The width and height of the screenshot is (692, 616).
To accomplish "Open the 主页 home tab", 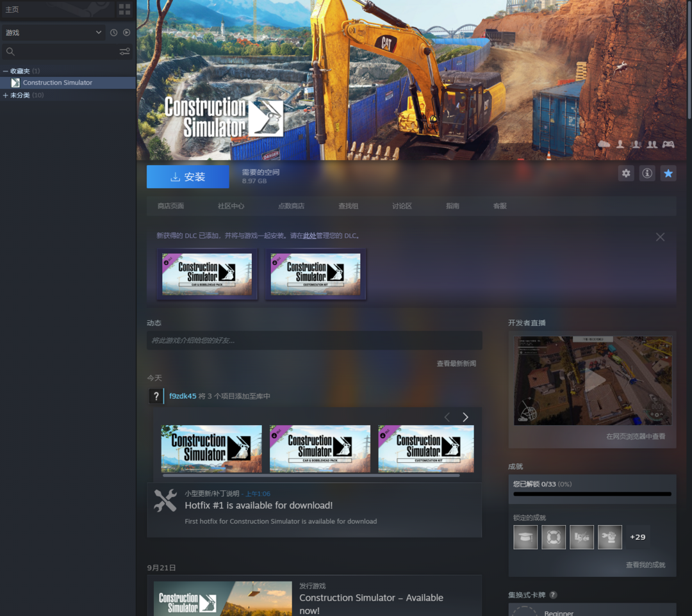I will point(12,9).
